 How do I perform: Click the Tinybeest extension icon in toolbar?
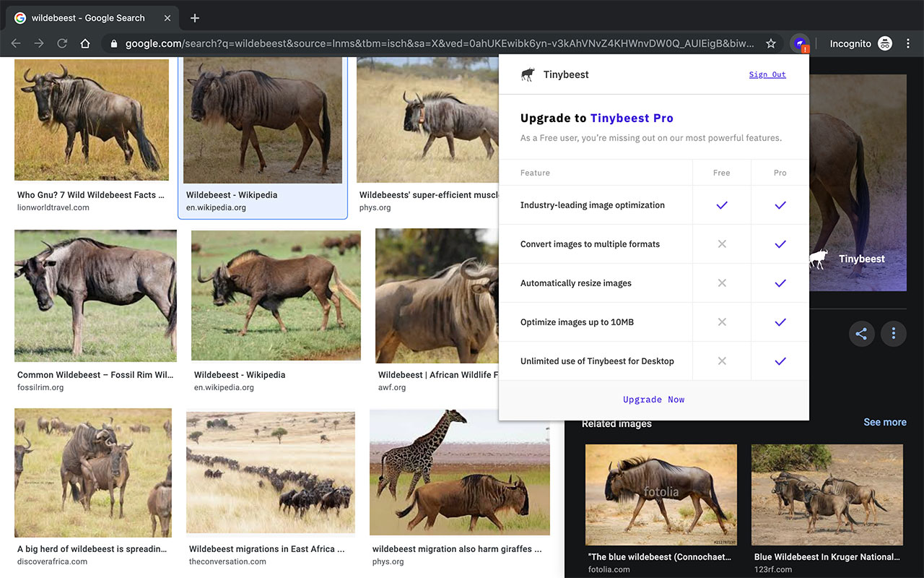(x=800, y=43)
